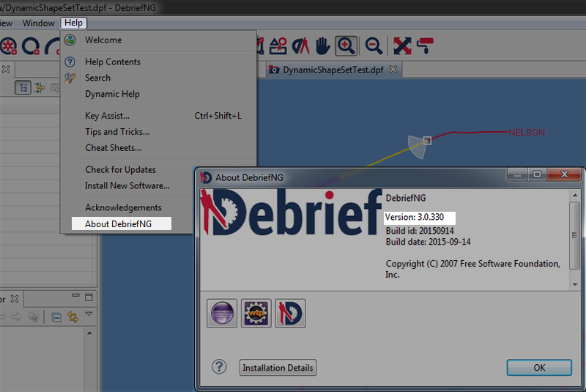The image size is (586, 392).
Task: Minimize the lower-left view panel
Action: pos(75,295)
